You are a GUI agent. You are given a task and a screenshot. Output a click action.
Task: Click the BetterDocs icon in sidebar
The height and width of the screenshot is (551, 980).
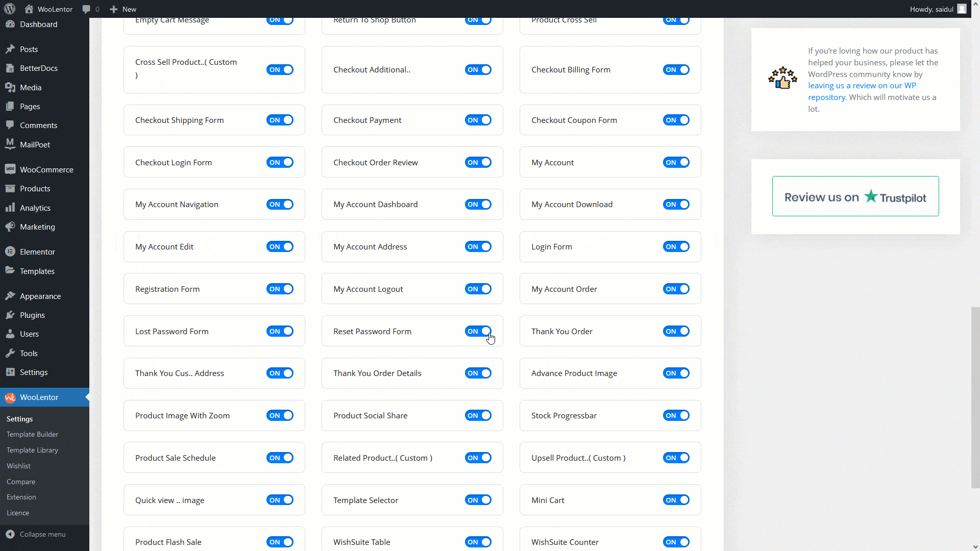pos(10,68)
